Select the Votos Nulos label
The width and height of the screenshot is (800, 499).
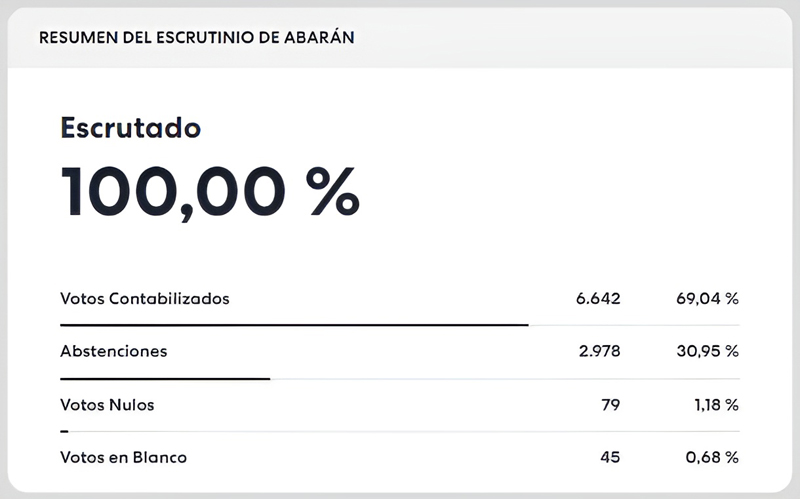click(107, 405)
